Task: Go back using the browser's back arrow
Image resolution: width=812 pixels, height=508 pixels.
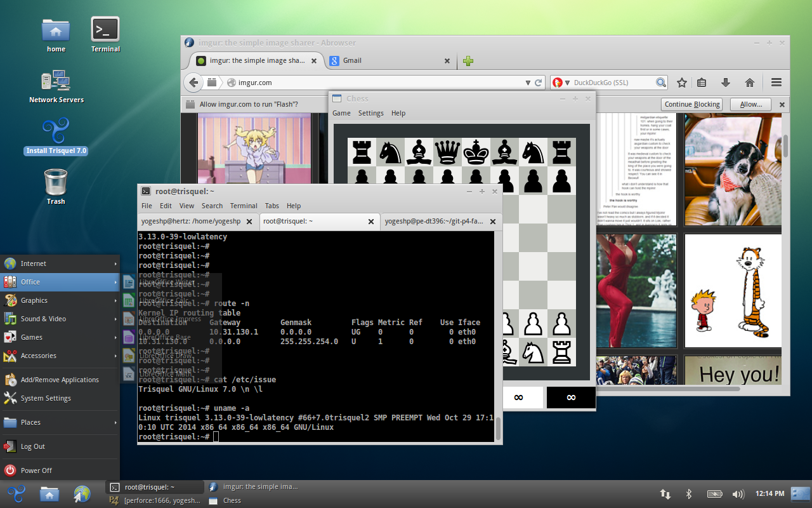Action: (193, 83)
